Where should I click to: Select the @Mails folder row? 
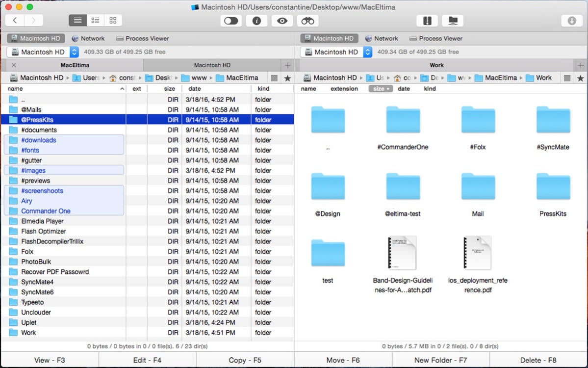(x=148, y=109)
